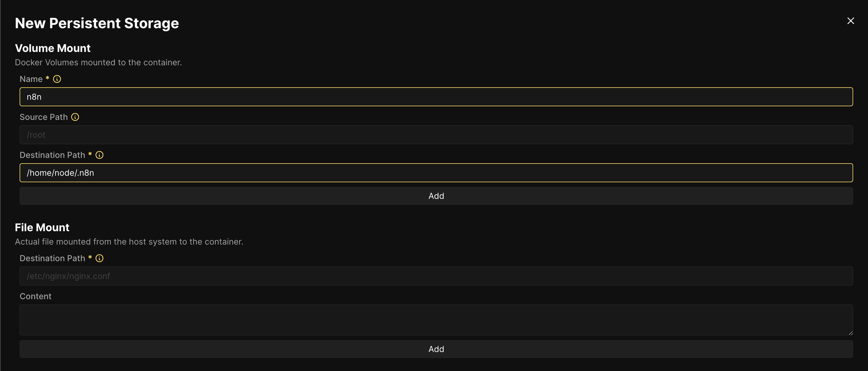Click the info icon beside Name
The image size is (868, 371).
point(57,79)
